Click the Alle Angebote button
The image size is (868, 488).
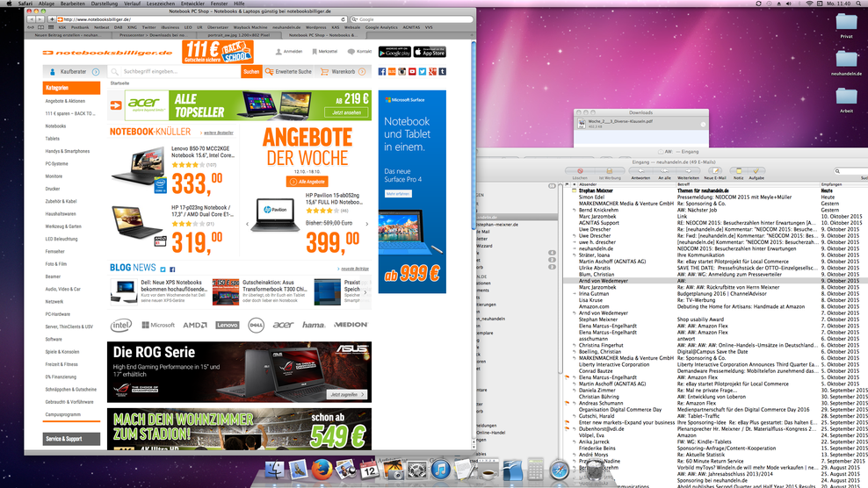pyautogui.click(x=307, y=182)
